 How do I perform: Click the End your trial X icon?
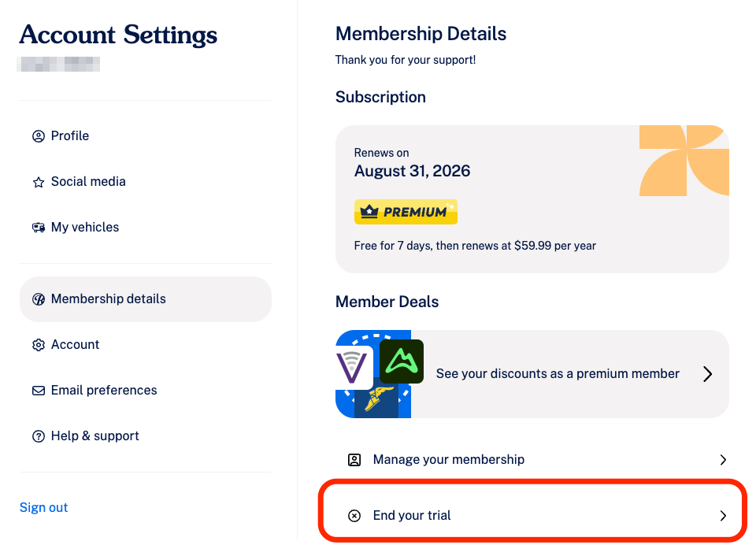point(354,516)
